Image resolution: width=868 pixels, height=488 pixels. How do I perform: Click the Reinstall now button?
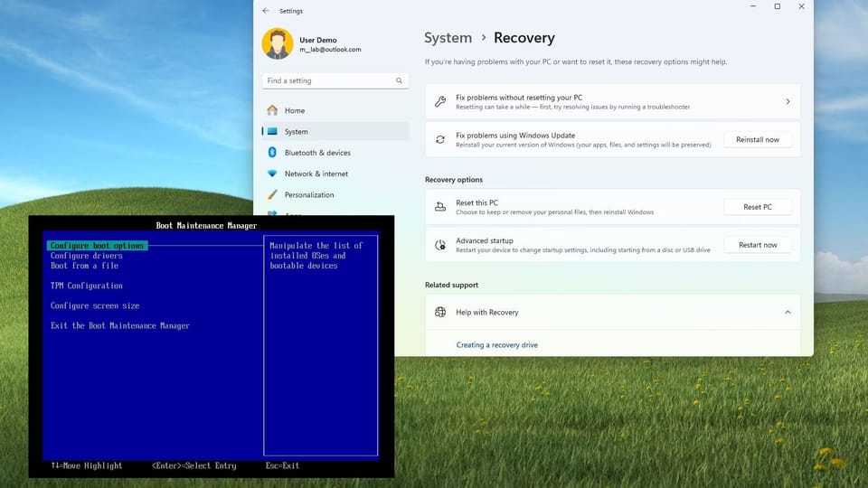[758, 139]
